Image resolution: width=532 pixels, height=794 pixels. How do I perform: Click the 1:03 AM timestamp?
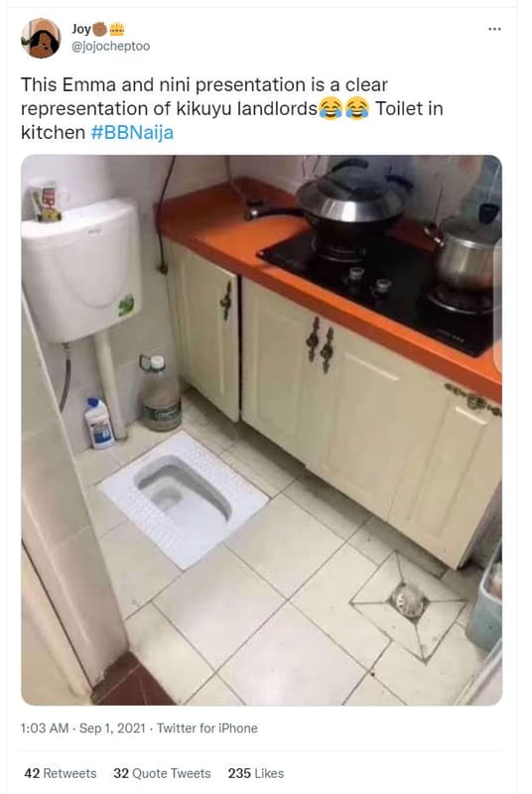coord(45,728)
